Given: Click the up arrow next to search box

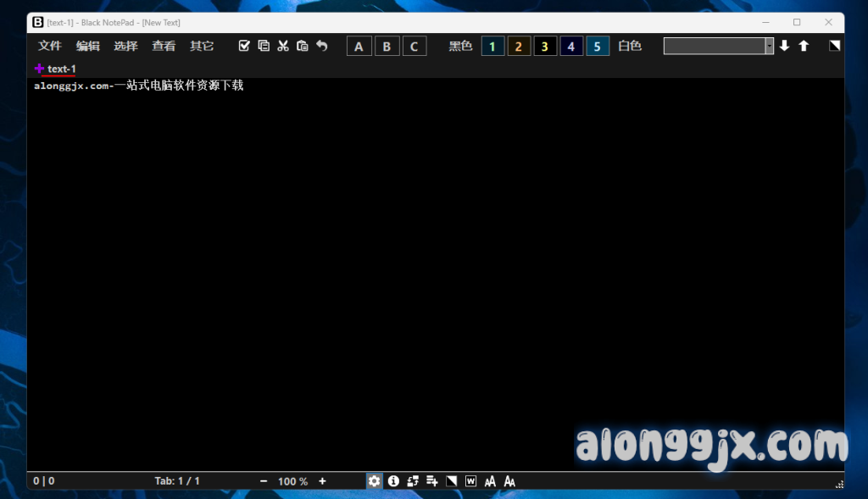Looking at the screenshot, I should 804,46.
